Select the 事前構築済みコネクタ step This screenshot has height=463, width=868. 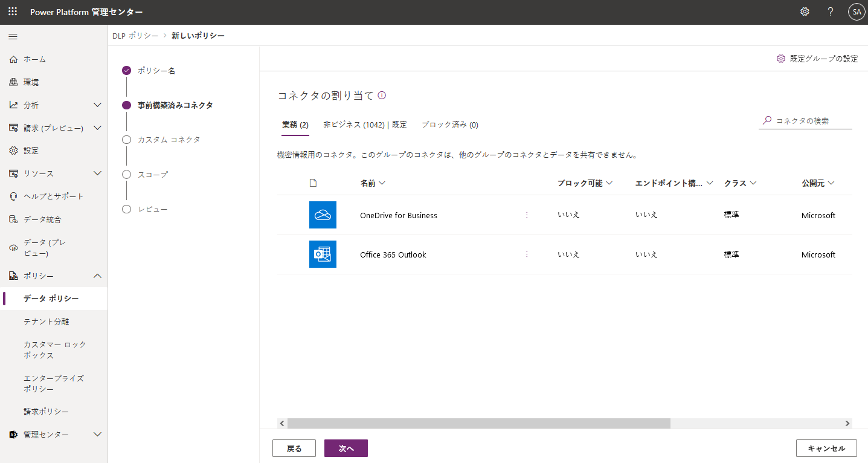pos(168,105)
